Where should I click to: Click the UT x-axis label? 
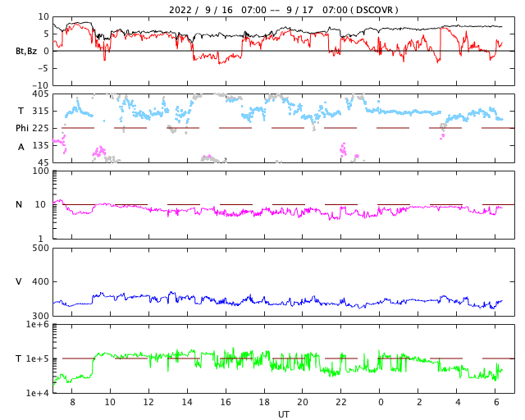284,414
